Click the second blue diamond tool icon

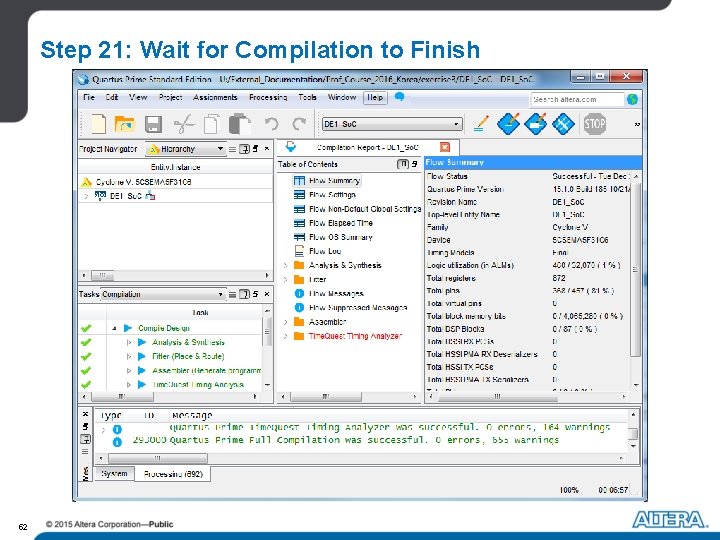pos(536,124)
